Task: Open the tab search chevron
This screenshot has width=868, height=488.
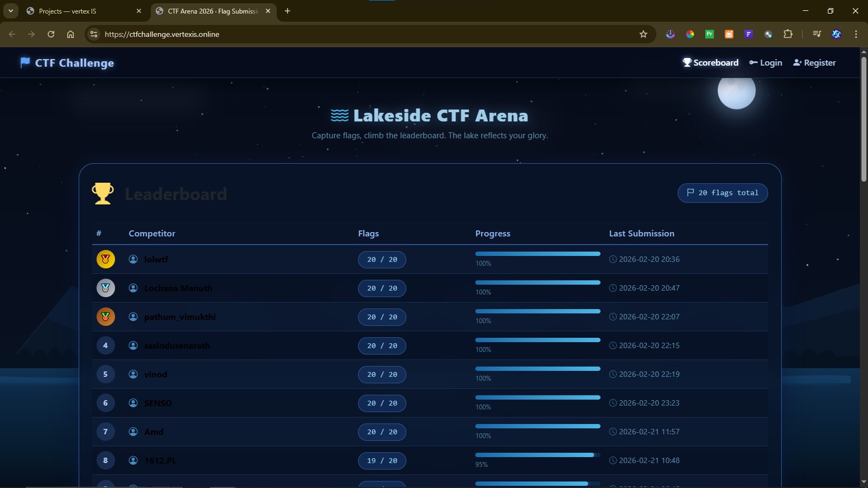Action: pos(11,11)
